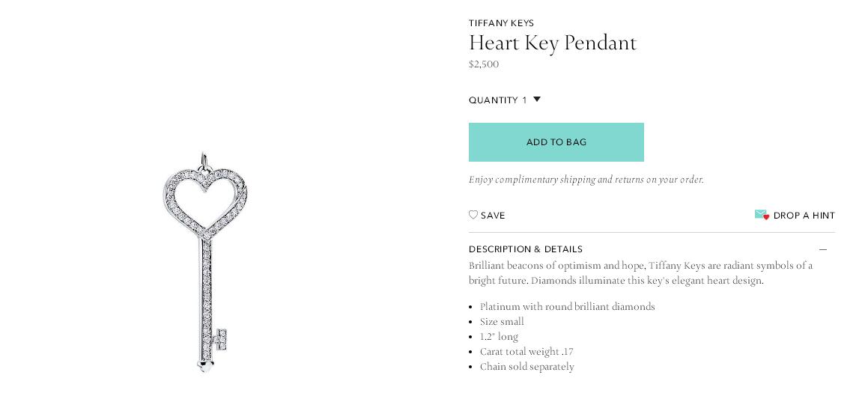Click the Brilliant beacons description paragraph

[640, 273]
